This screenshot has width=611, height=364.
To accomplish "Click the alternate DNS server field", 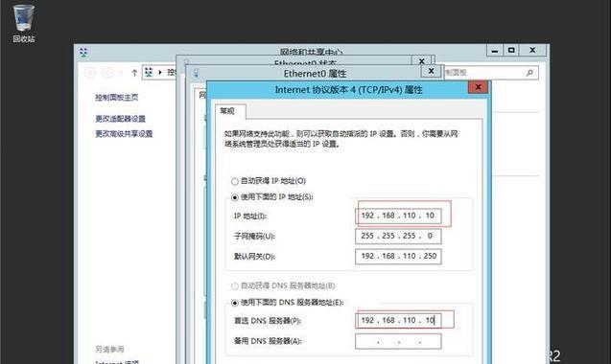I will point(398,341).
